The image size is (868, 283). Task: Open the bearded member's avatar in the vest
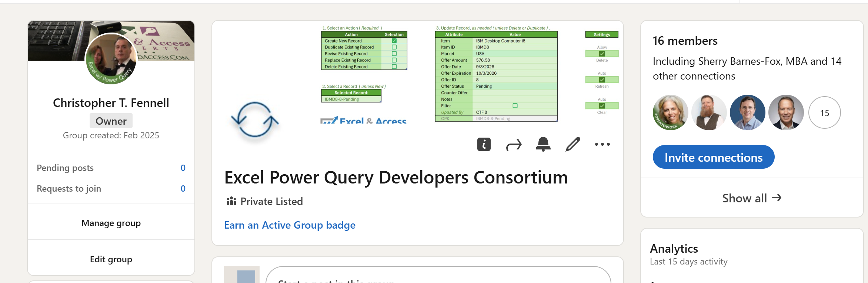point(709,112)
